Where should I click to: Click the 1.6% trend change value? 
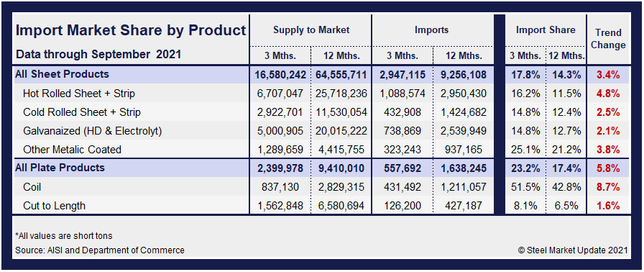point(608,205)
